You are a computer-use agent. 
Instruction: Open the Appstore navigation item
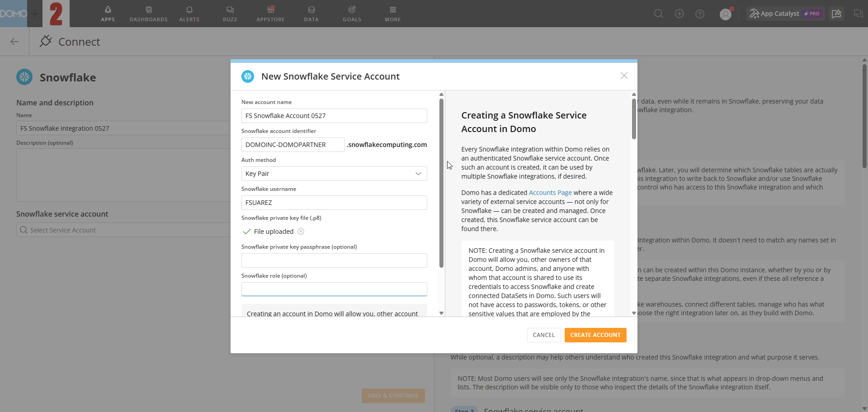[270, 14]
